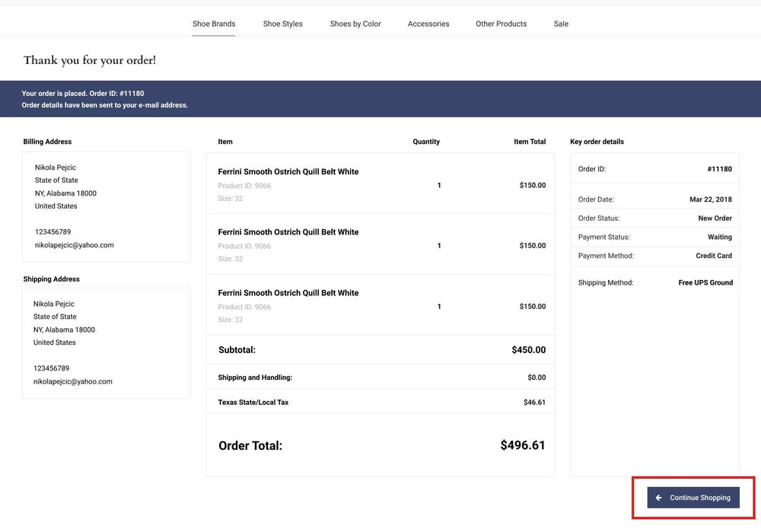Image resolution: width=761 pixels, height=532 pixels.
Task: Click the Subtotal amount $450.00
Action: click(529, 350)
